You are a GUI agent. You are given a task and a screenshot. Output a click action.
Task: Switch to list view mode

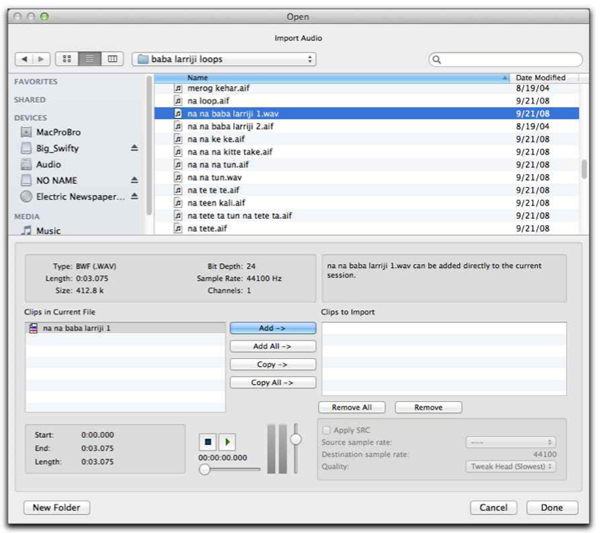tap(90, 59)
